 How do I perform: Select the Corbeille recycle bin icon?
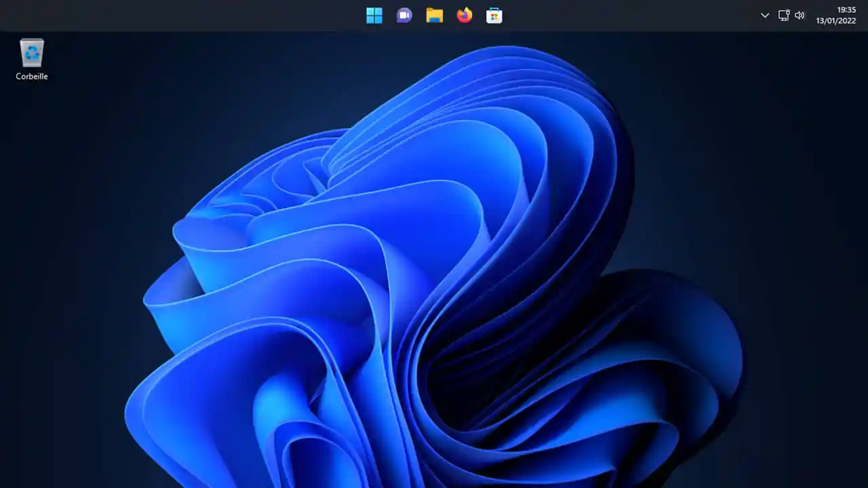tap(32, 53)
